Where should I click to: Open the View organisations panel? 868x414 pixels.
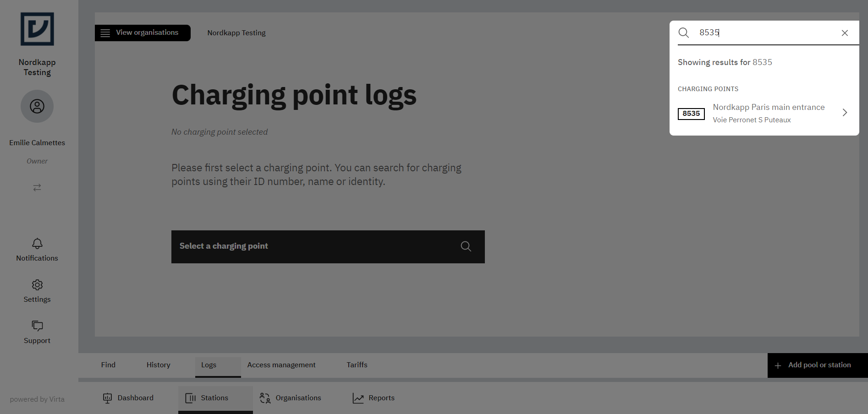pos(143,33)
